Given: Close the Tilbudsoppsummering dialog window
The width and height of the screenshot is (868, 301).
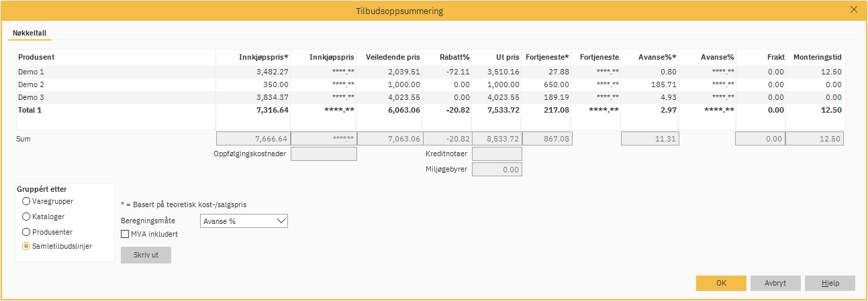Looking at the screenshot, I should (854, 10).
